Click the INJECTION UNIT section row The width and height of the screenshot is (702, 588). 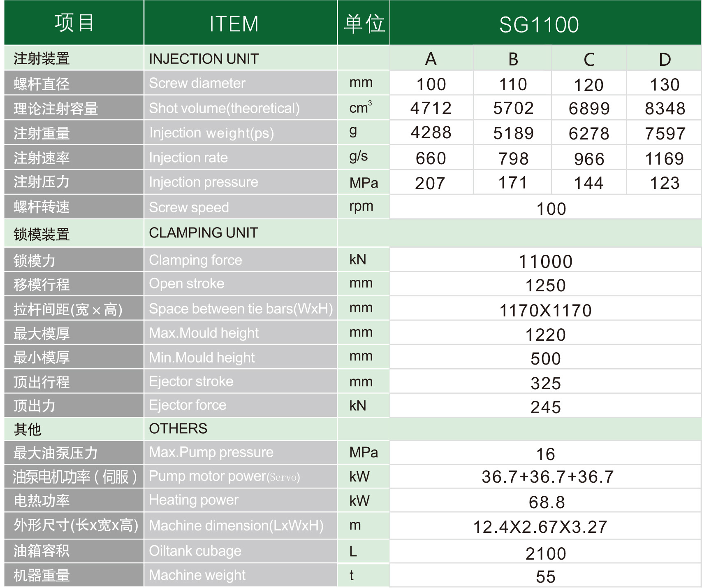(204, 59)
